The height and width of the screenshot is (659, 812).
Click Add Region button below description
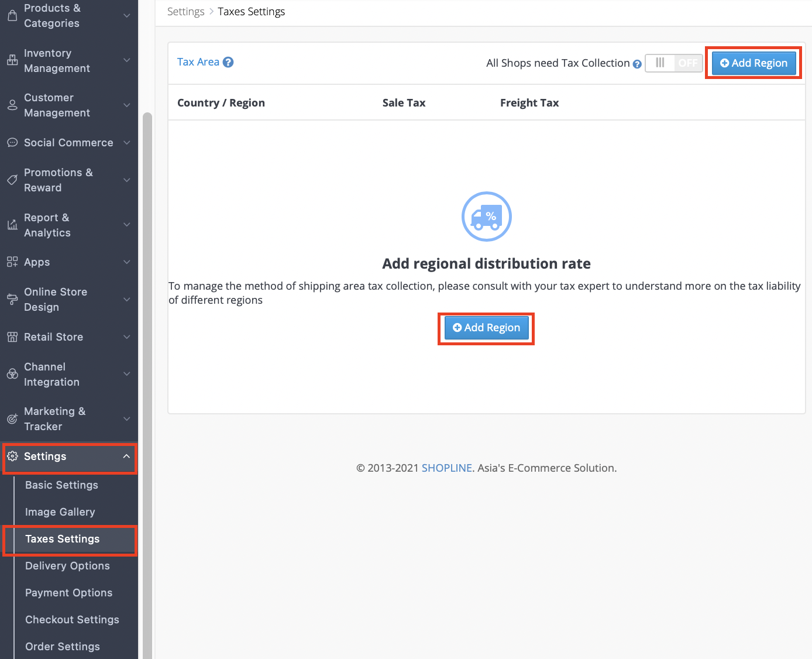tap(486, 328)
